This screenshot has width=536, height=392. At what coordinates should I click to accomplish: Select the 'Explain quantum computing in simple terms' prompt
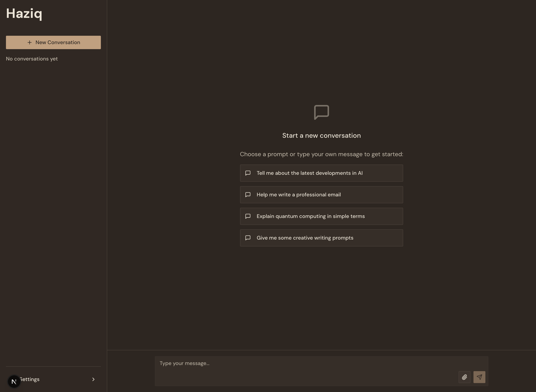[321, 216]
